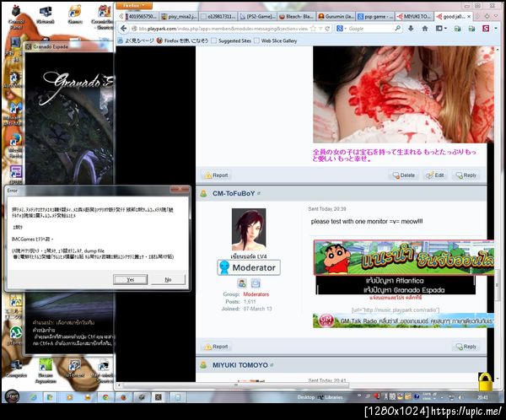Viewport: 506px width, 420px height.
Task: Click the yellow padlock icon
Action: [x=485, y=382]
